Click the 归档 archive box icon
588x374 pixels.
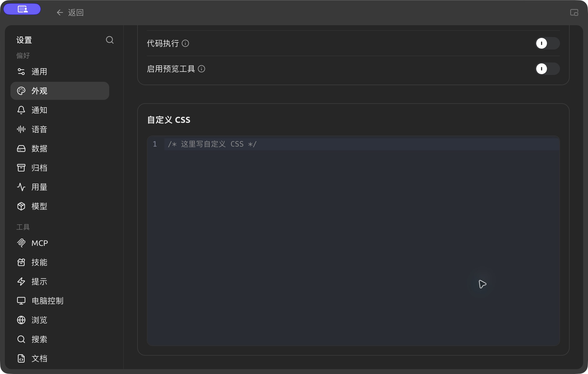pyautogui.click(x=21, y=168)
